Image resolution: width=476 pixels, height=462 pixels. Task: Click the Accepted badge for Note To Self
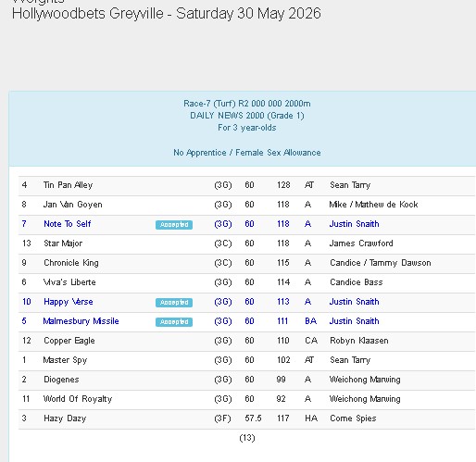point(174,225)
